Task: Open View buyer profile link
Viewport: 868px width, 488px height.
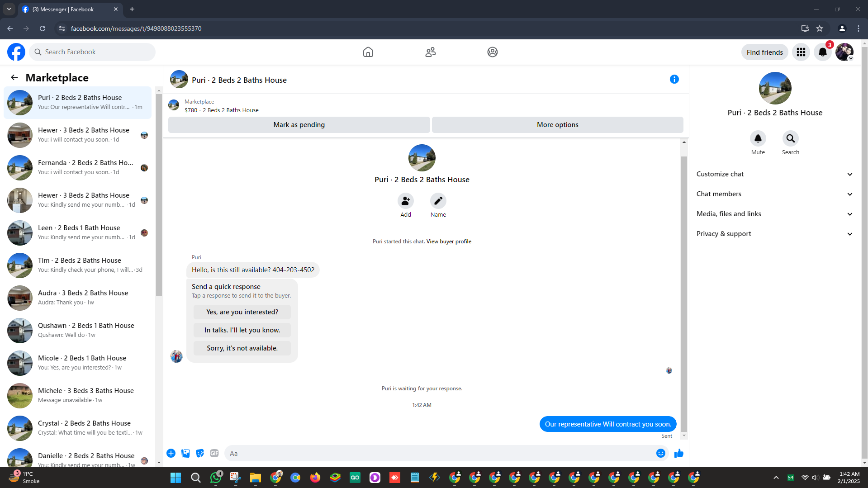Action: click(449, 242)
